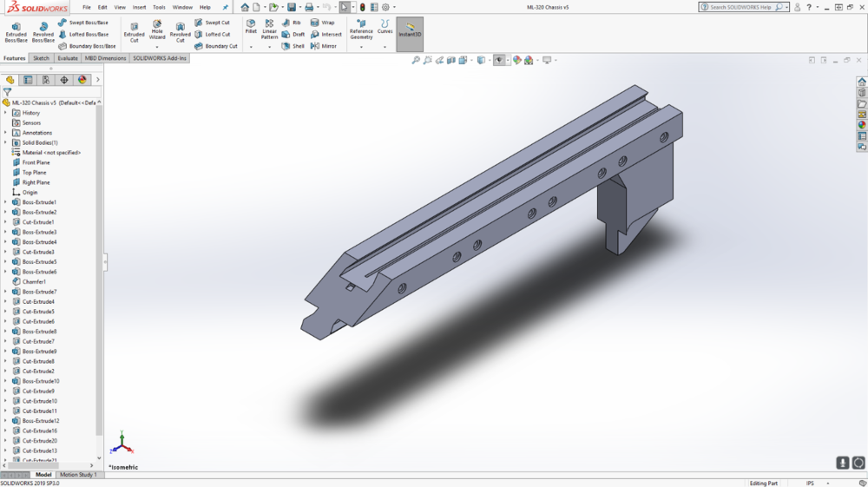
Task: Click the Zoom to Fit icon
Action: click(x=416, y=61)
